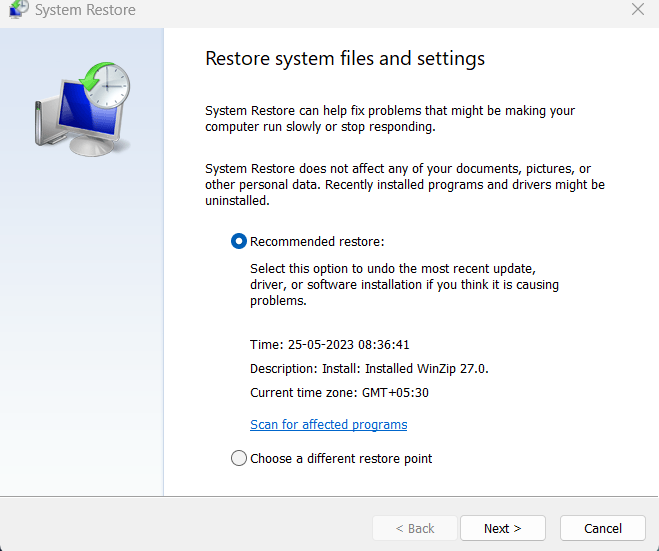Click the greyed-out Back button

[x=414, y=528]
